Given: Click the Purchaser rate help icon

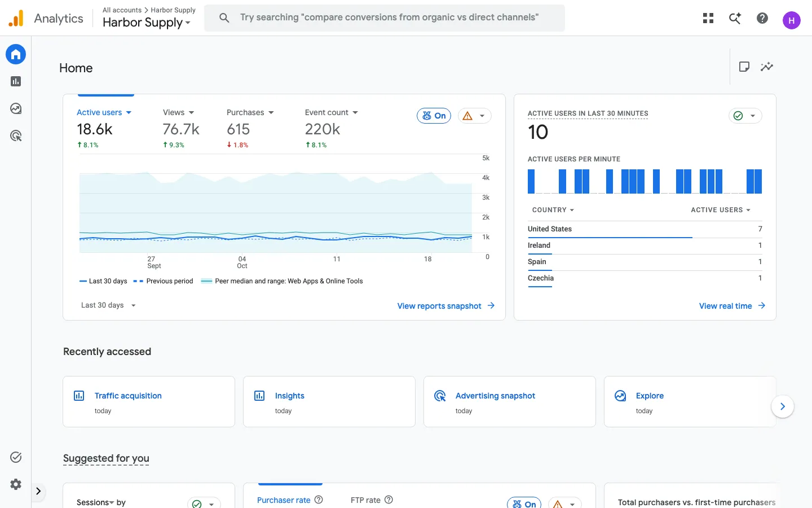Looking at the screenshot, I should click(x=319, y=500).
